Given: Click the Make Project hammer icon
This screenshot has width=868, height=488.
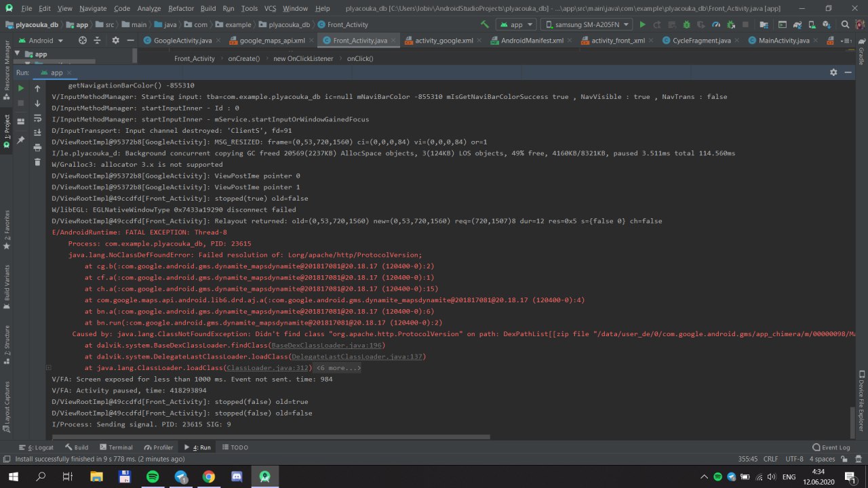Looking at the screenshot, I should [485, 24].
